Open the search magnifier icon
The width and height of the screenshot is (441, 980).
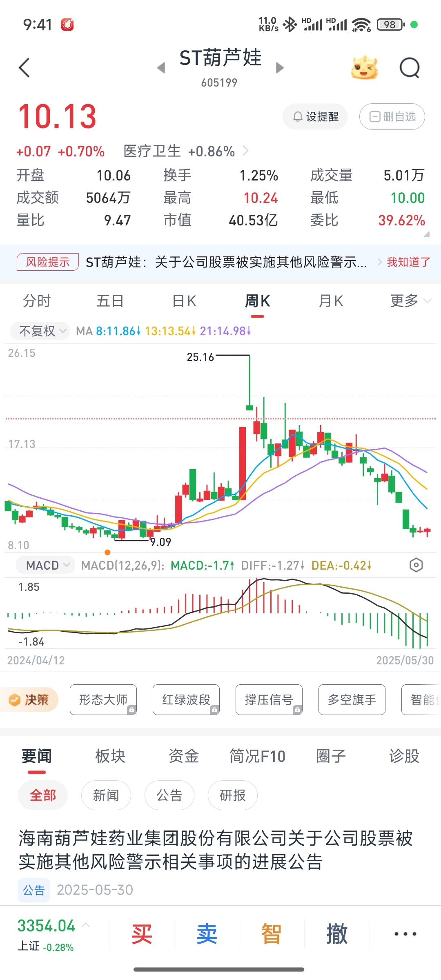click(x=410, y=68)
